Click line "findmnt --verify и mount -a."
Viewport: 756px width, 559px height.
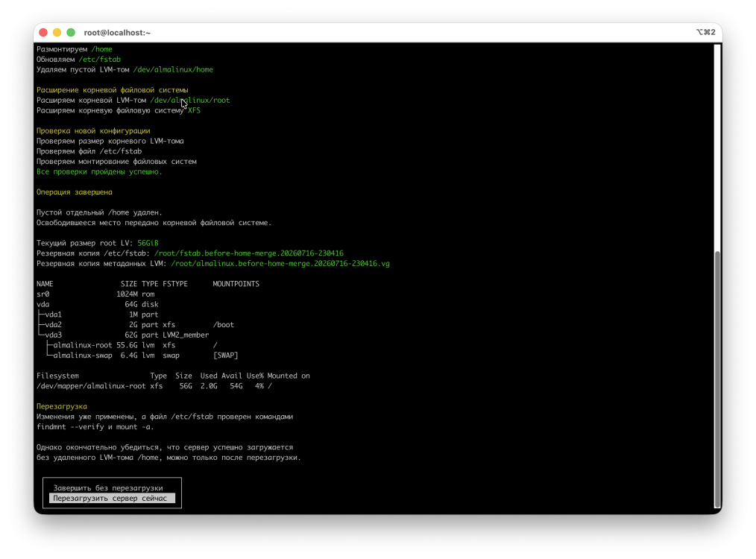(x=95, y=427)
